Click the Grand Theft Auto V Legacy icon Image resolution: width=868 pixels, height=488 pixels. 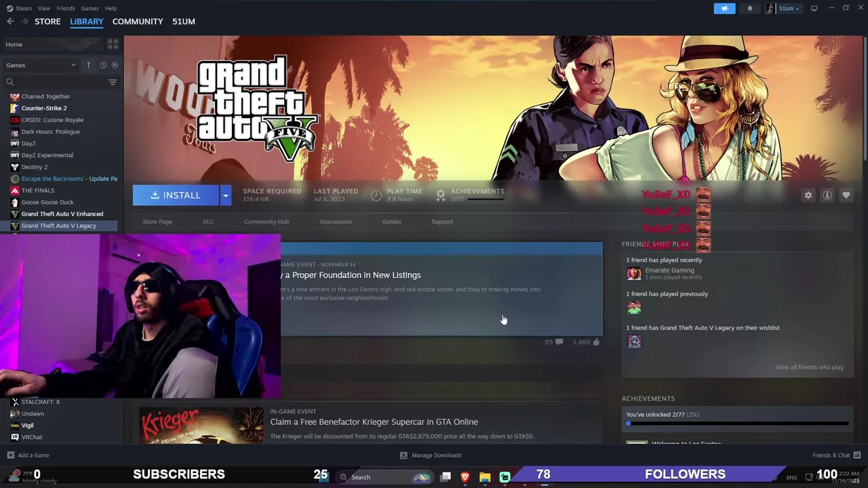click(15, 226)
